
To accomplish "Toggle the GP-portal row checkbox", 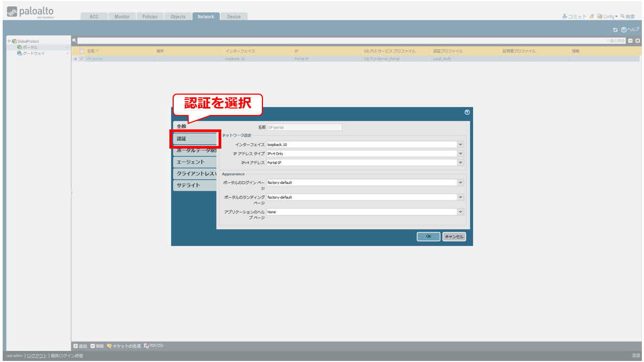I will (82, 59).
